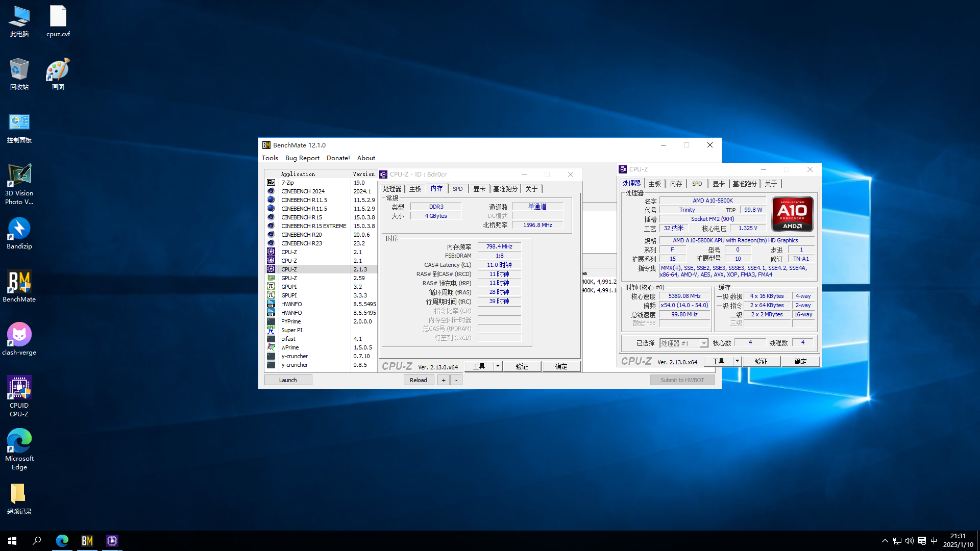The height and width of the screenshot is (551, 980).
Task: Open the Paint (画图) desktop shortcut
Action: 58,74
